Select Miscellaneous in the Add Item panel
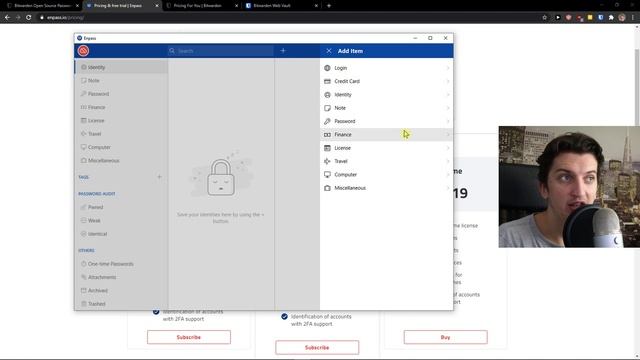The width and height of the screenshot is (640, 360). click(386, 188)
